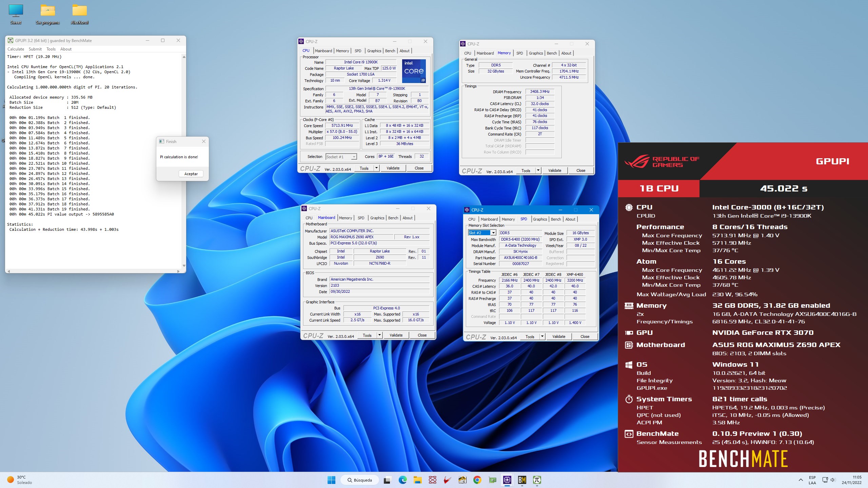Viewport: 868px width, 488px height.
Task: Open the clock showing 11:05 24/11/2022
Action: click(x=851, y=480)
